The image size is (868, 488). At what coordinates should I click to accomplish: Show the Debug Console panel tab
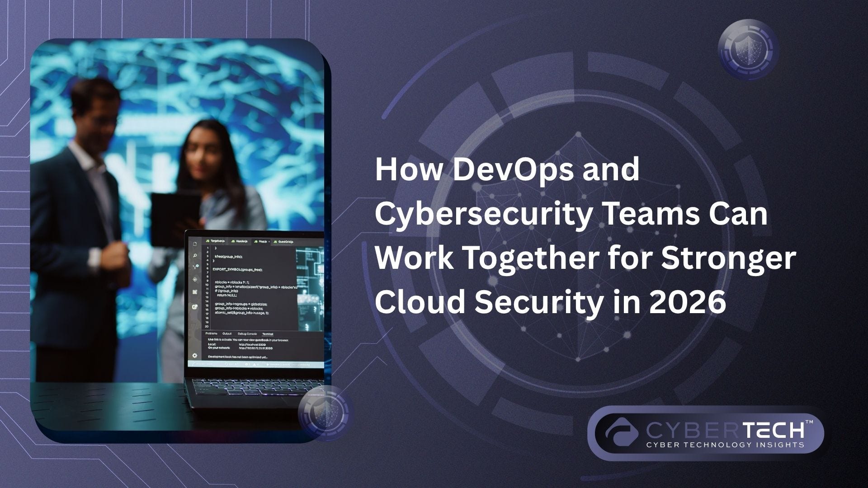tap(247, 333)
